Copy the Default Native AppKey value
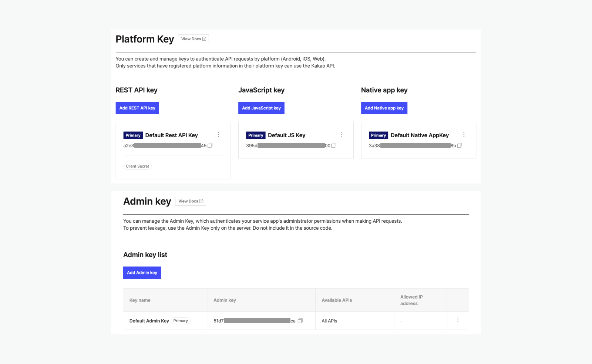Screen dimensions: 592x364 pyautogui.click(x=459, y=145)
